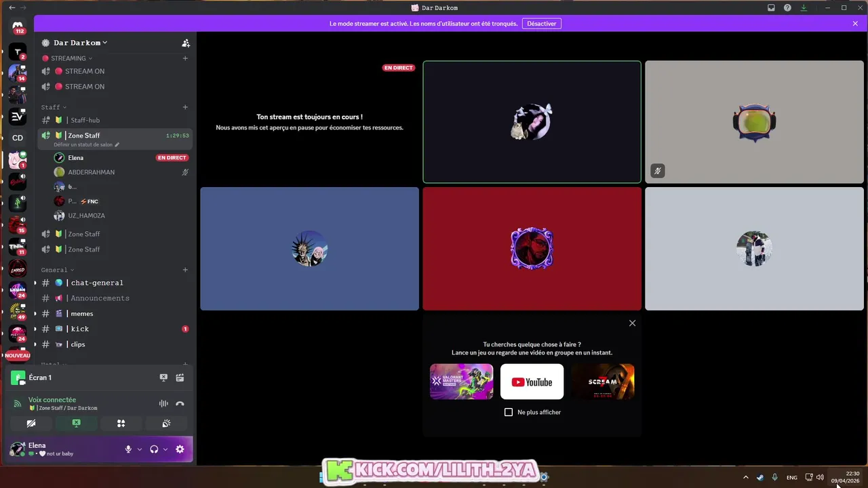Collapse the Staff category
The height and width of the screenshot is (488, 868).
click(x=54, y=107)
